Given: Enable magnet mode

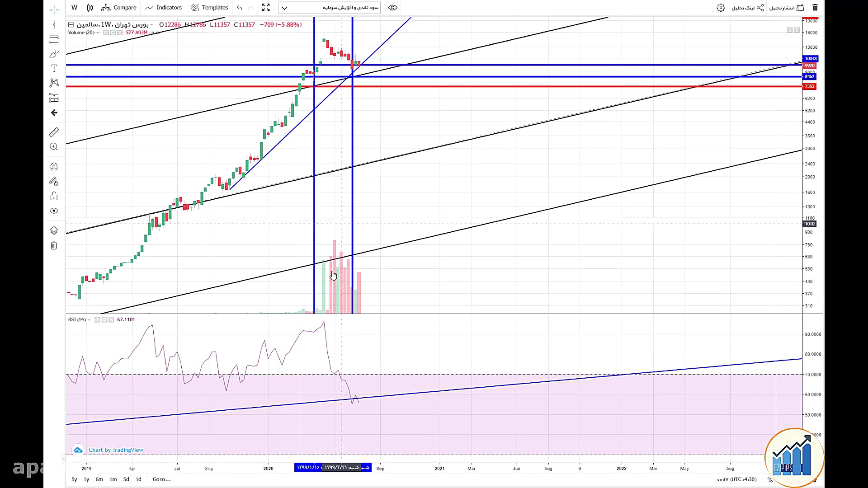Looking at the screenshot, I should pyautogui.click(x=54, y=167).
